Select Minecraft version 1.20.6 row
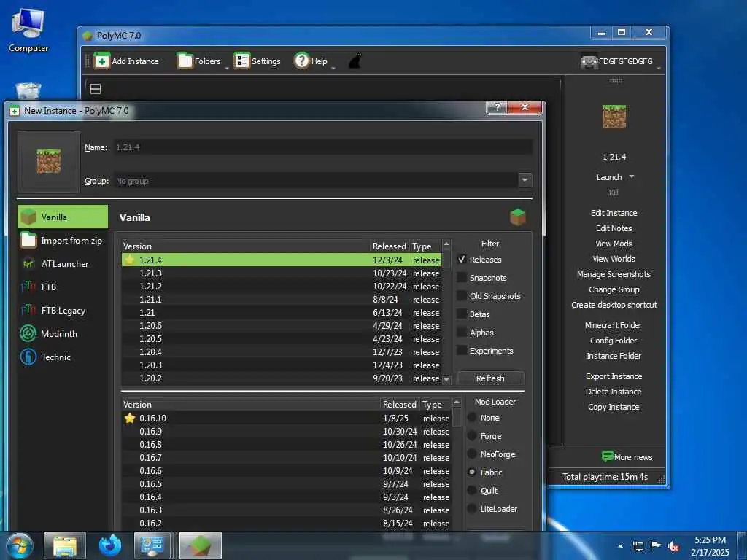The height and width of the screenshot is (560, 747). 281,326
